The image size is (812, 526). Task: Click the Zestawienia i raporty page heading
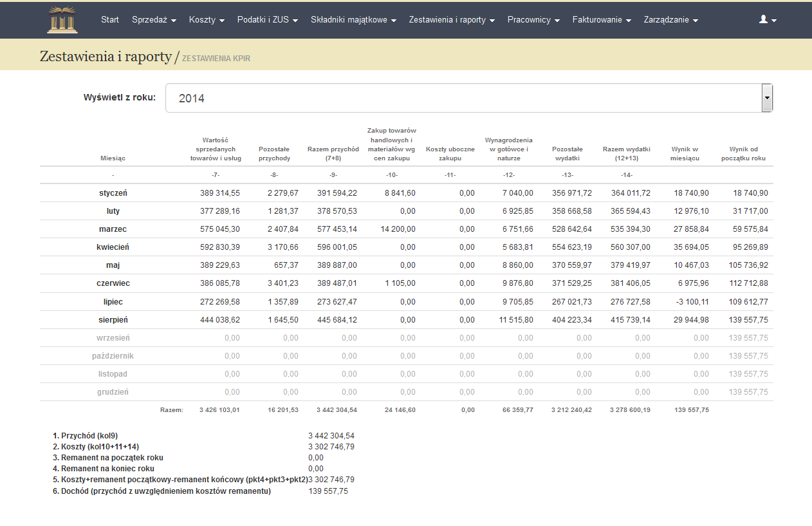106,57
